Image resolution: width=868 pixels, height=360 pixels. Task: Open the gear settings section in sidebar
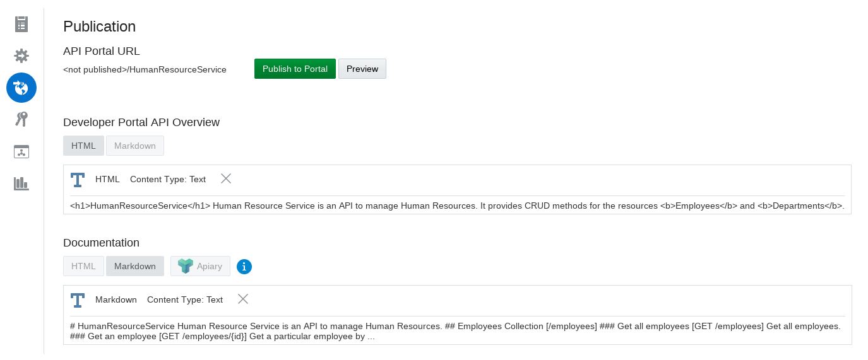pos(21,56)
